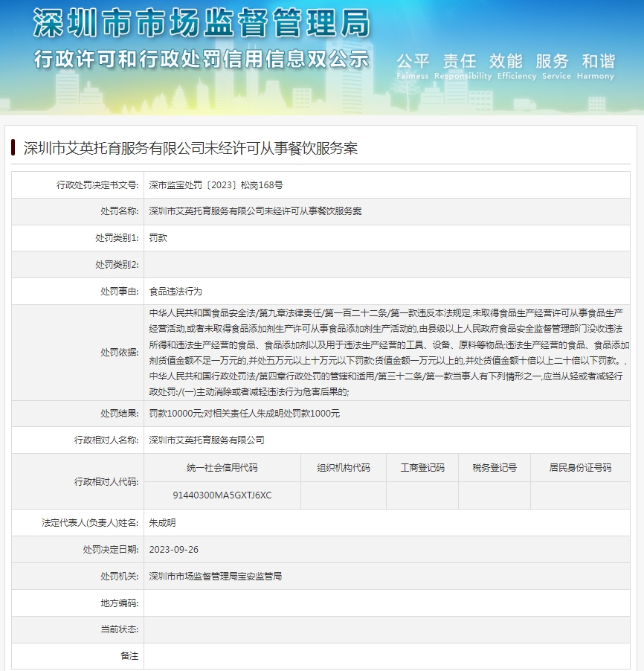This screenshot has width=644, height=671.
Task: Click the 组织机构代码 column header
Action: pyautogui.click(x=343, y=468)
